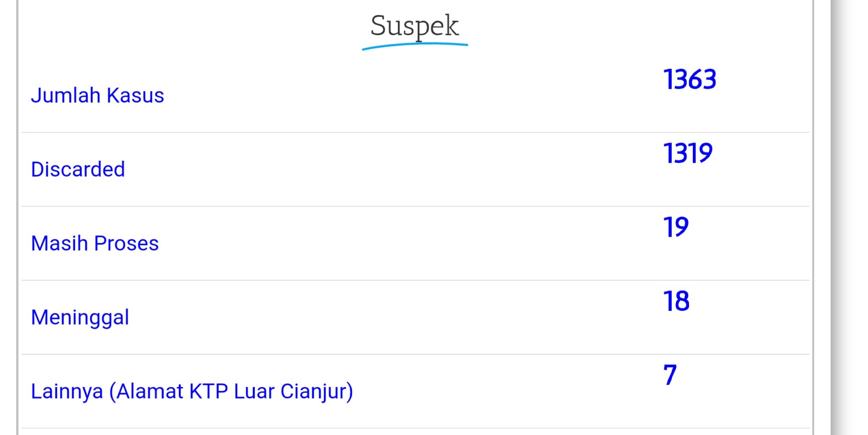Screen dimensions: 868x435
Task: Click the 1319 discarded count
Action: tap(688, 153)
